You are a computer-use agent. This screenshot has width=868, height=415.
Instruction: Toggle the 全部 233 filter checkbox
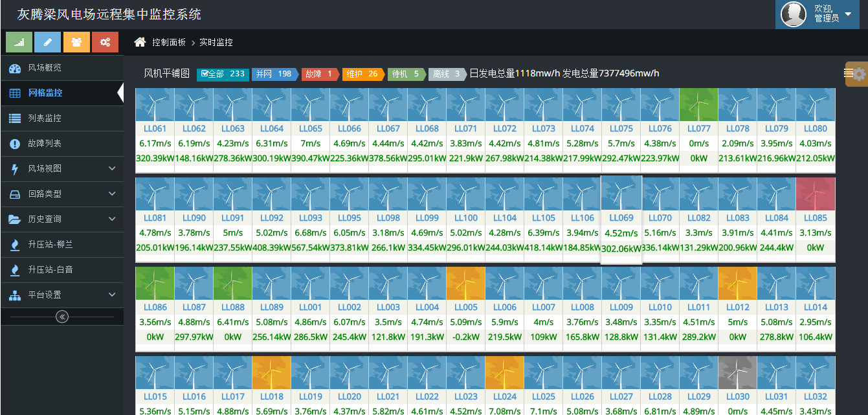(223, 74)
